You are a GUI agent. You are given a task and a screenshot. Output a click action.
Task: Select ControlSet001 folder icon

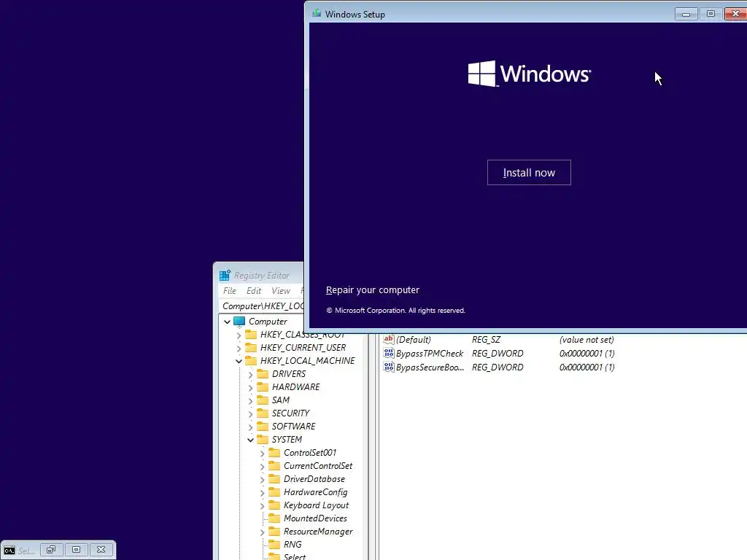[274, 452]
